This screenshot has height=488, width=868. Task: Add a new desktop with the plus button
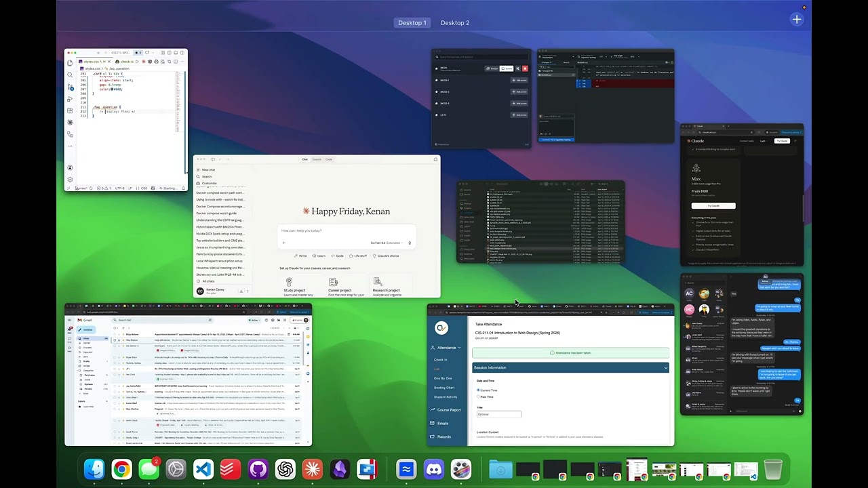pos(797,20)
